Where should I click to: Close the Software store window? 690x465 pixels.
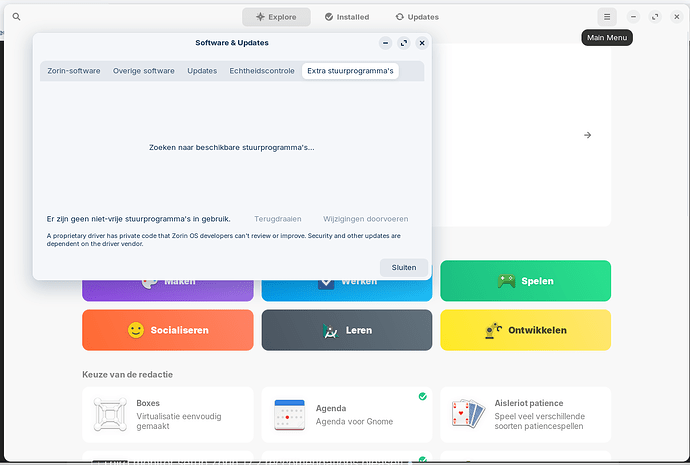click(677, 17)
